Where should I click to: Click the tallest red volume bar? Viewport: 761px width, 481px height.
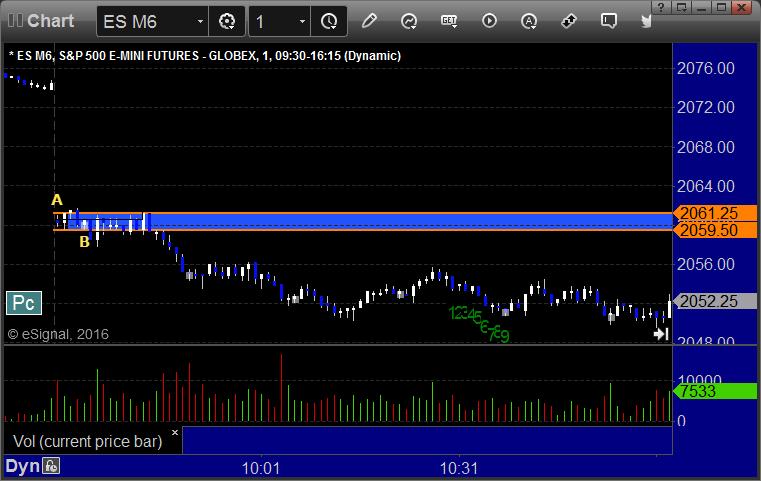click(x=281, y=387)
